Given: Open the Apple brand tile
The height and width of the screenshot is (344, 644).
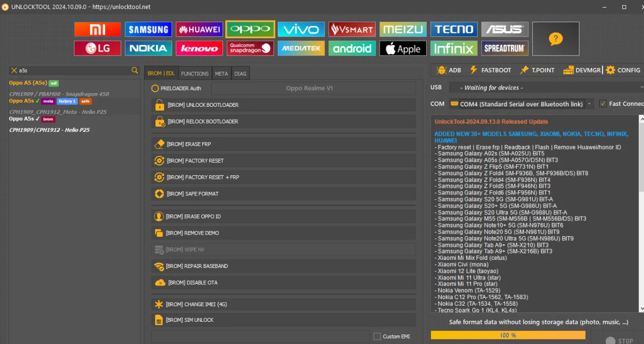Looking at the screenshot, I should pos(403,48).
